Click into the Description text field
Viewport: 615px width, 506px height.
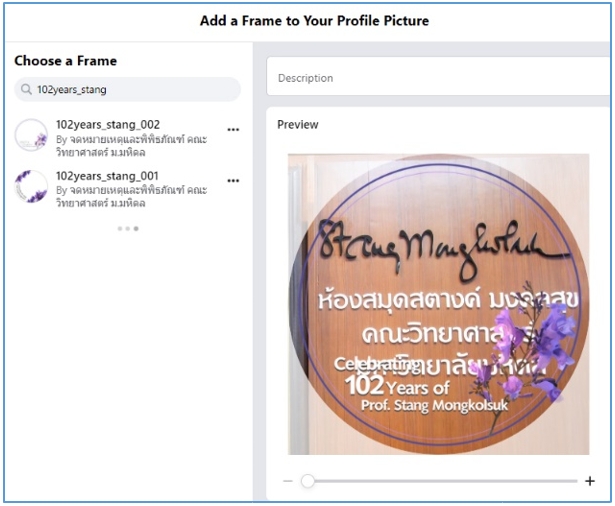pyautogui.click(x=440, y=78)
